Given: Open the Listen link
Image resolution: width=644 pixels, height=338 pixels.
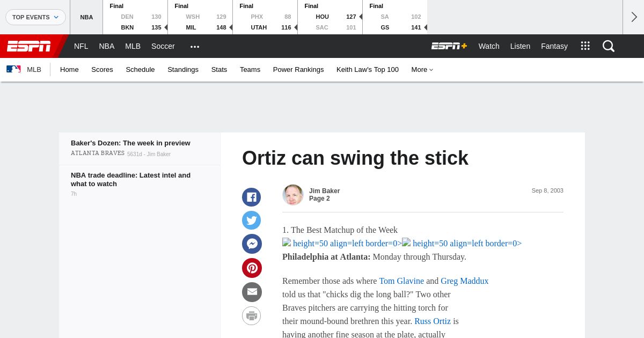Looking at the screenshot, I should [520, 46].
